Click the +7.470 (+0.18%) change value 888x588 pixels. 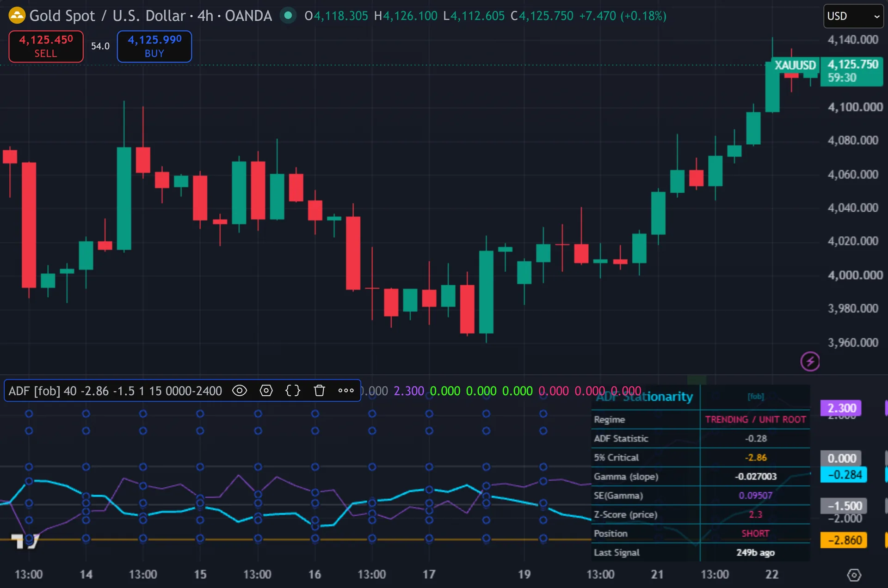tap(623, 16)
